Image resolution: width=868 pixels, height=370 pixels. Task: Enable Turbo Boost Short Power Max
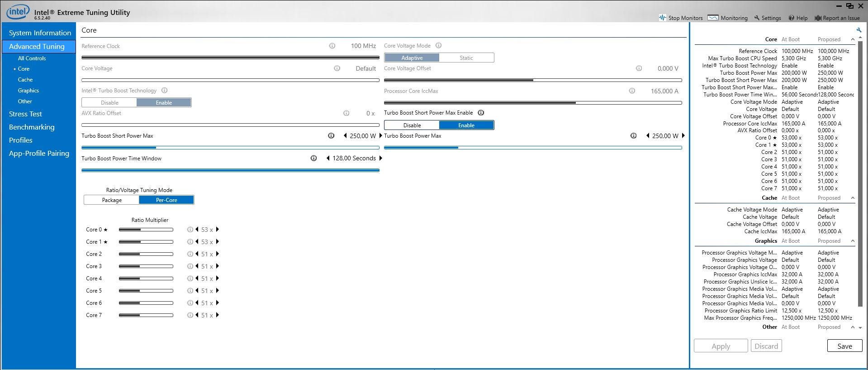pyautogui.click(x=466, y=125)
